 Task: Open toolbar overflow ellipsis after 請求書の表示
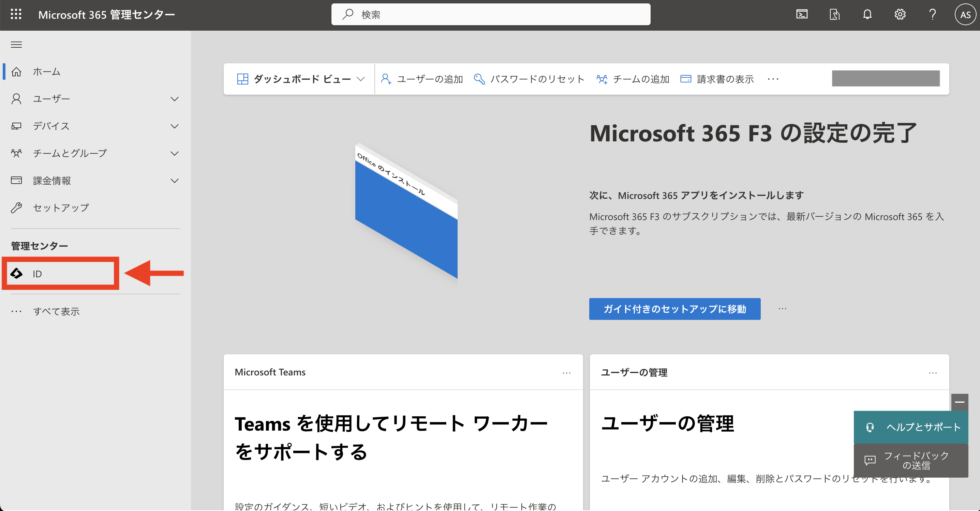(773, 79)
